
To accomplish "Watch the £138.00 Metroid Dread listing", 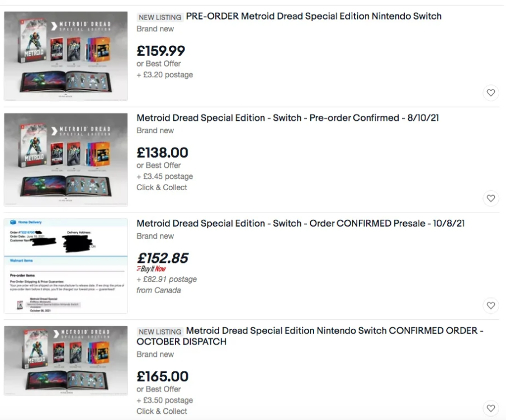I will click(x=490, y=198).
